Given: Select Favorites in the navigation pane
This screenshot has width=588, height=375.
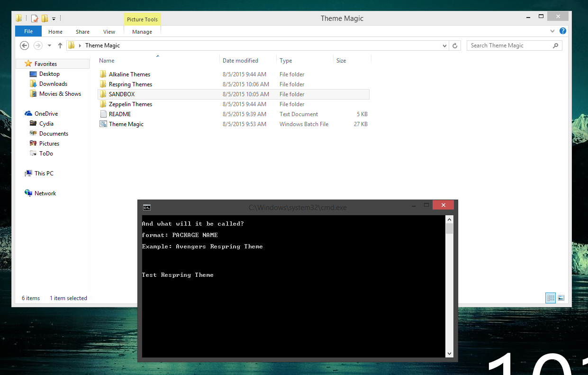Looking at the screenshot, I should (x=45, y=64).
